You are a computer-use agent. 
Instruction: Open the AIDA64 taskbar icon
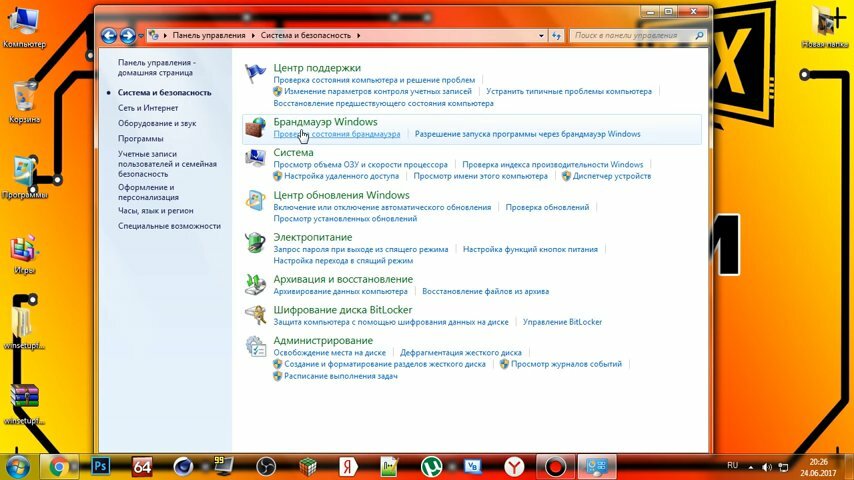tap(142, 467)
